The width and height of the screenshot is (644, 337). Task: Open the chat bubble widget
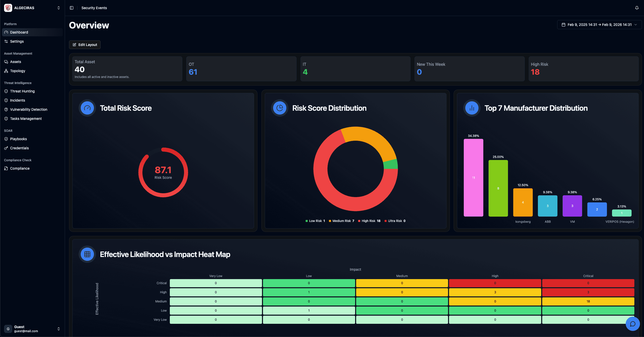tap(633, 324)
